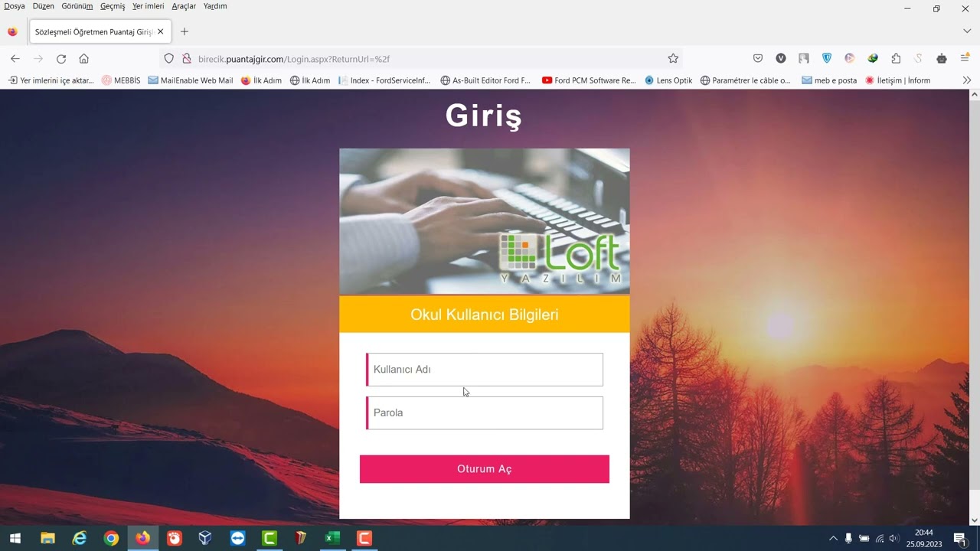The width and height of the screenshot is (980, 551).
Task: Open TeamViewer from the taskbar
Action: click(x=237, y=538)
